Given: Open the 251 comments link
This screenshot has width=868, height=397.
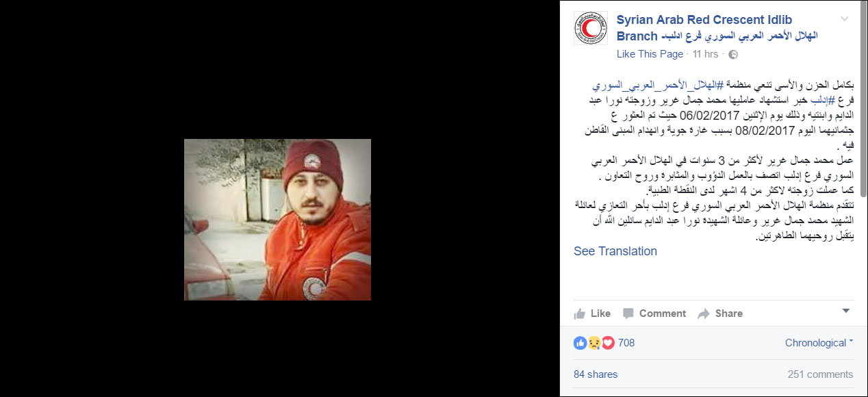Looking at the screenshot, I should click(x=820, y=374).
